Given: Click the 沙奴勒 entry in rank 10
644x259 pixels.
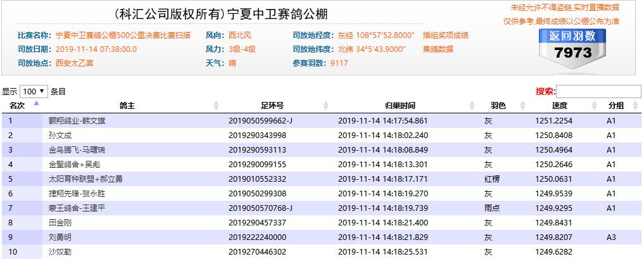Looking at the screenshot, I should coord(61,251).
